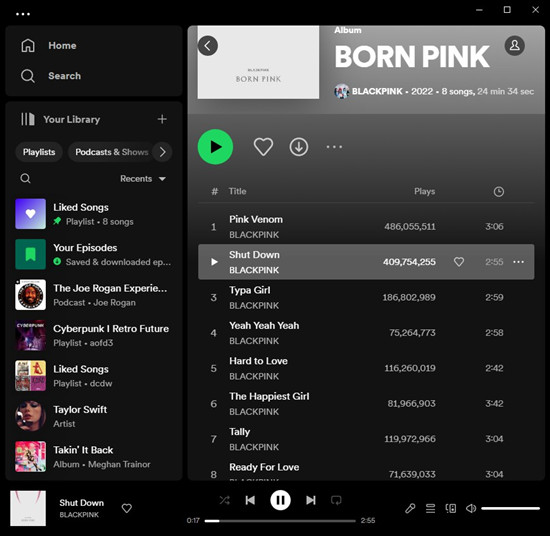The image size is (550, 536).
Task: Select the Tally track
Action: (366, 439)
